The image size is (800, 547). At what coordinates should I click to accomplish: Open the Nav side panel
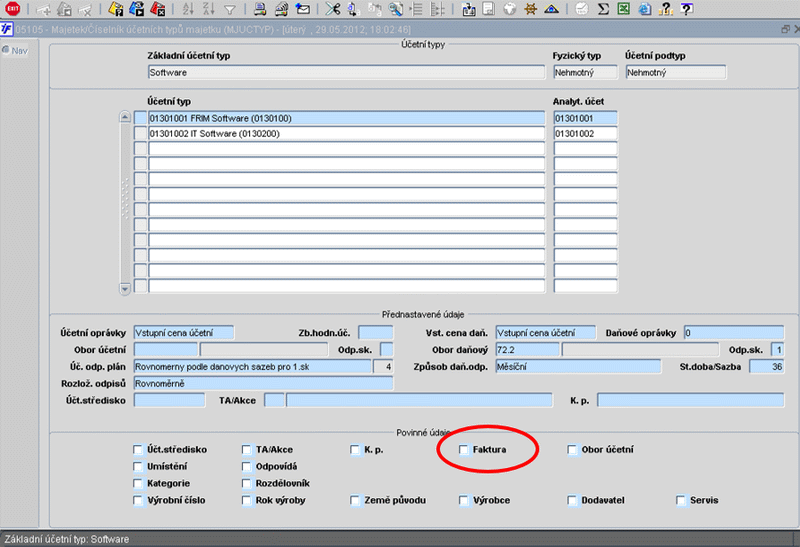click(x=15, y=51)
